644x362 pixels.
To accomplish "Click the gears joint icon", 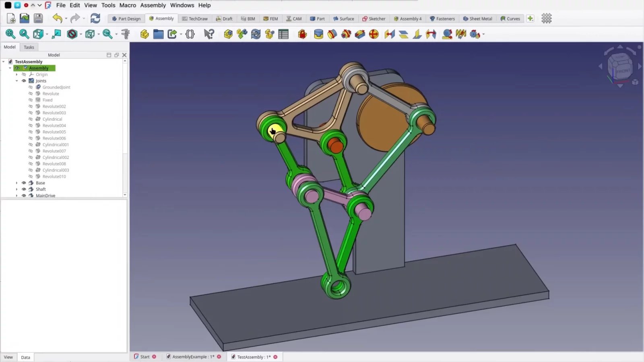I will tap(475, 34).
